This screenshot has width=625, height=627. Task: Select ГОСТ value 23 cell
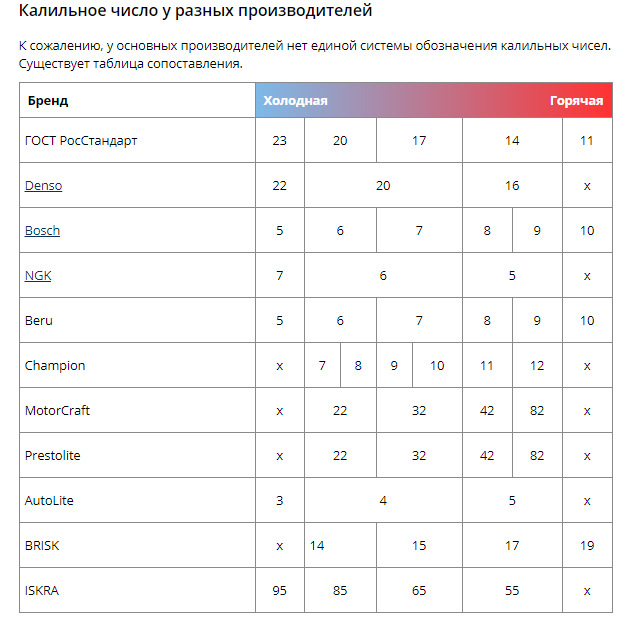click(280, 140)
